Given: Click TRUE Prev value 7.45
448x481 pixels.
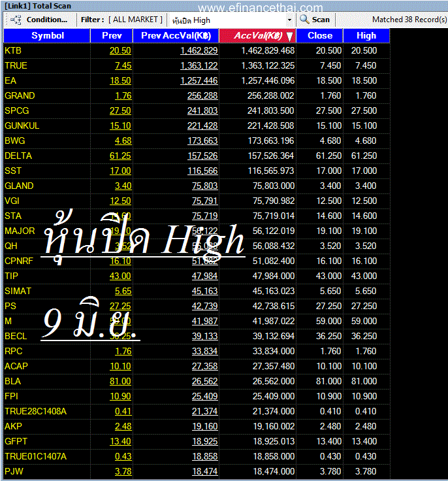Looking at the screenshot, I should point(123,65).
